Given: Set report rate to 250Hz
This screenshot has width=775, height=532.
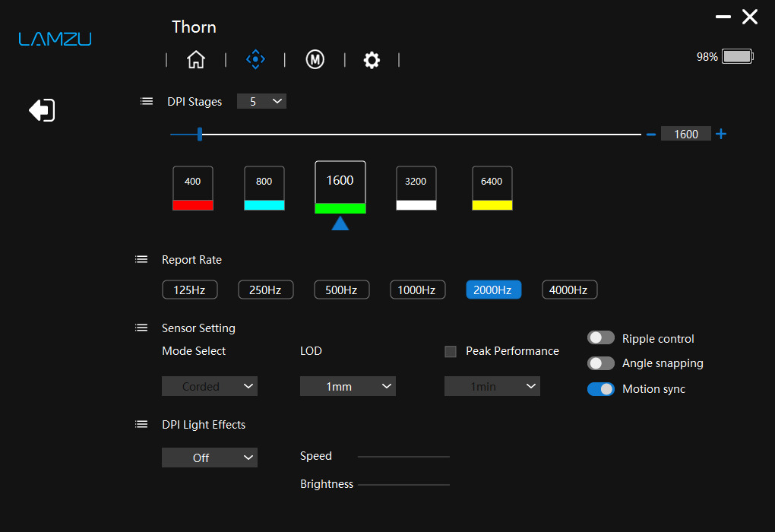Looking at the screenshot, I should pyautogui.click(x=265, y=290).
